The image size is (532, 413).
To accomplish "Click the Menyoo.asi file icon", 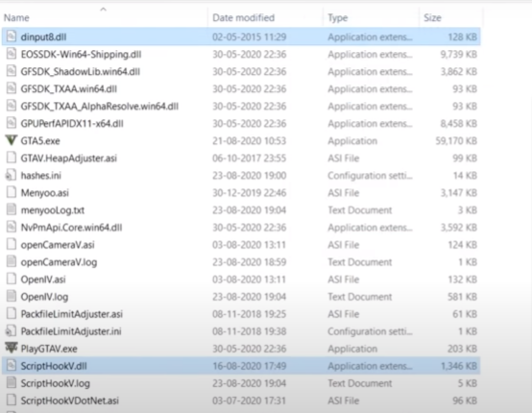I will (12, 192).
